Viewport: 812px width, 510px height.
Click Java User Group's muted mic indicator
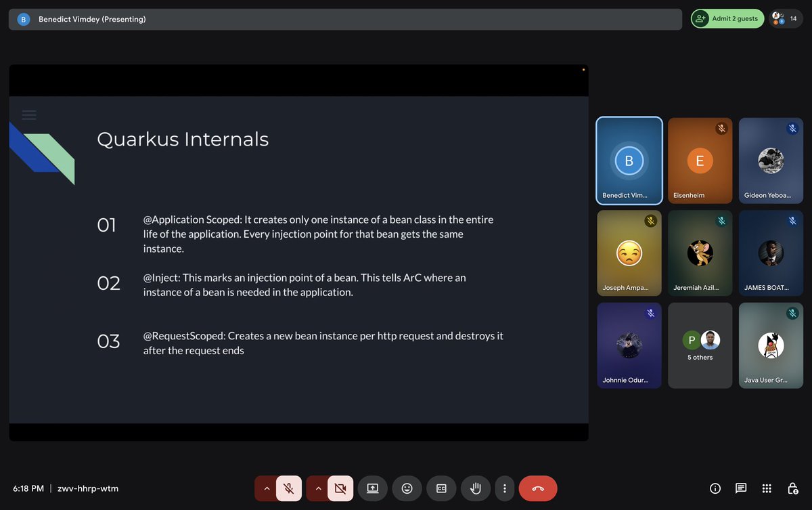click(x=792, y=313)
